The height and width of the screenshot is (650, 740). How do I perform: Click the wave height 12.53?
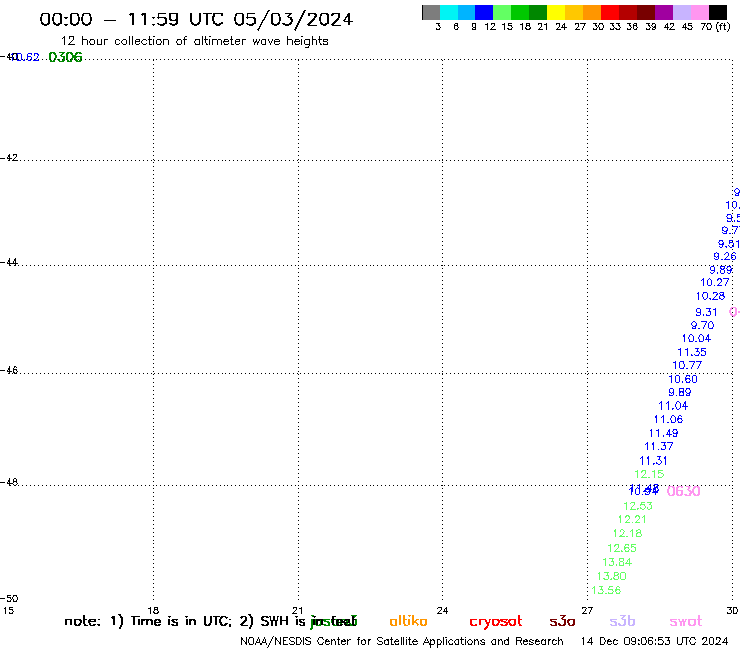tap(638, 506)
